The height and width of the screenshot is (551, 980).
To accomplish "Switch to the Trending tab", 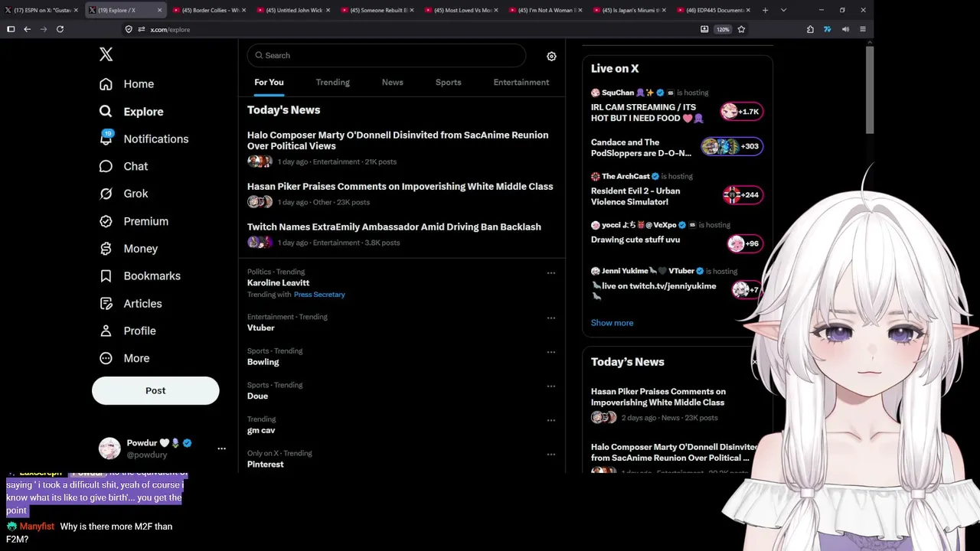I will tap(332, 82).
